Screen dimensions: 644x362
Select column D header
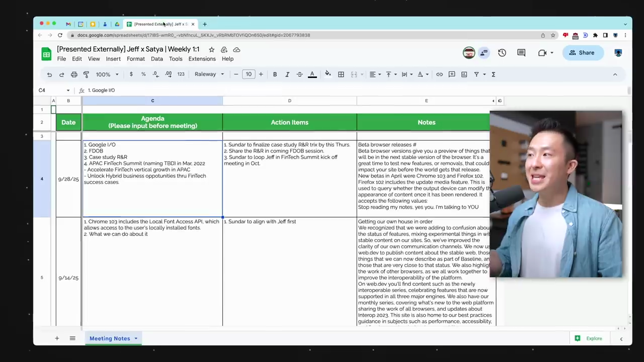290,101
